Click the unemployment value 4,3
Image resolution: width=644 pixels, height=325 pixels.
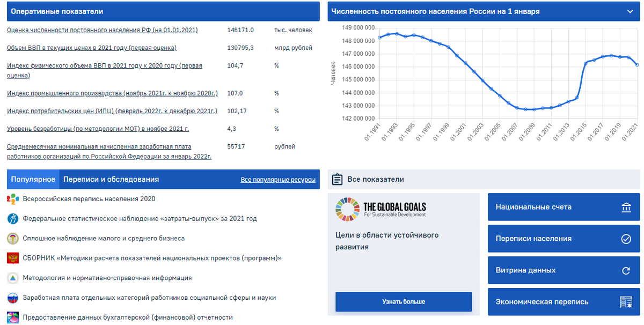[231, 129]
